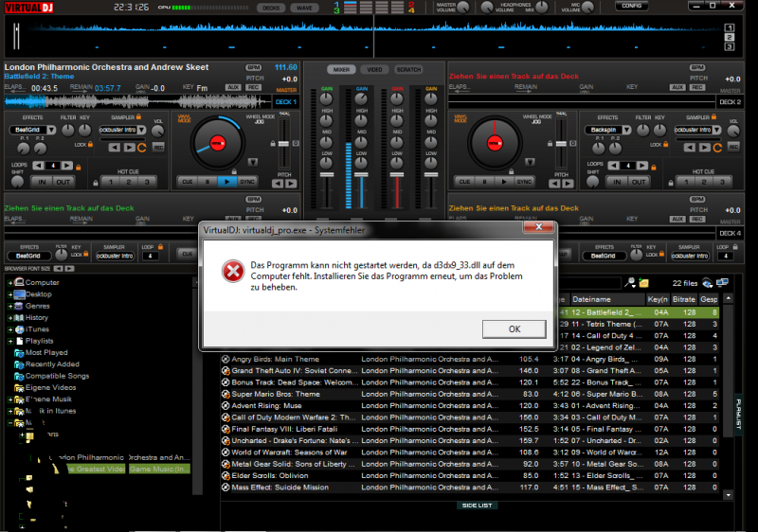This screenshot has width=758, height=532.
Task: Increase loop length on Deck 1
Action: tap(67, 166)
